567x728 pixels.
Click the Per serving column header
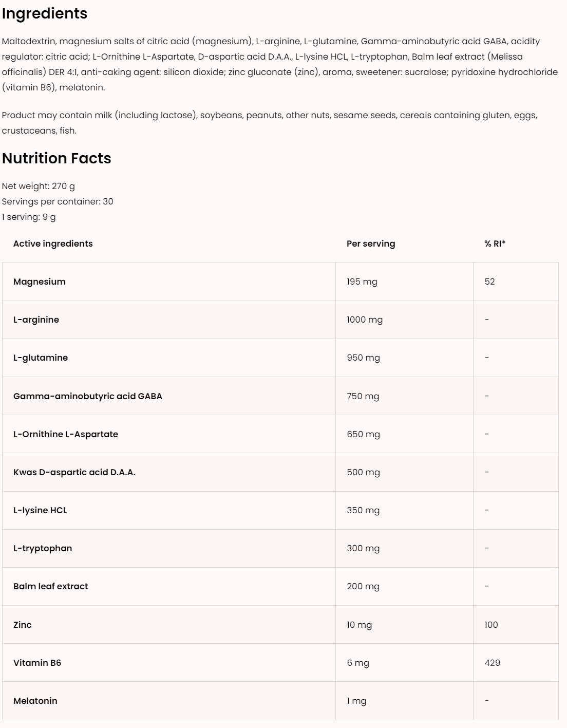[371, 244]
